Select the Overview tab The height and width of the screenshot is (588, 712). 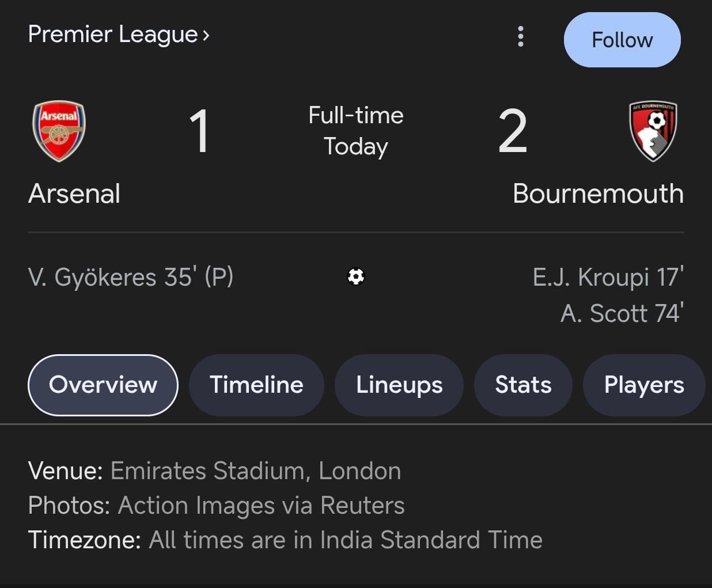click(x=103, y=385)
